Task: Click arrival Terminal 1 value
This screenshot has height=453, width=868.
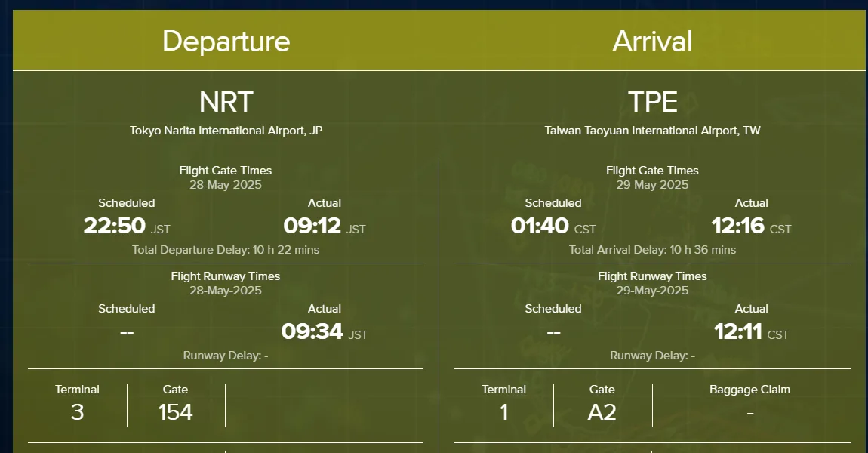Action: coord(503,412)
